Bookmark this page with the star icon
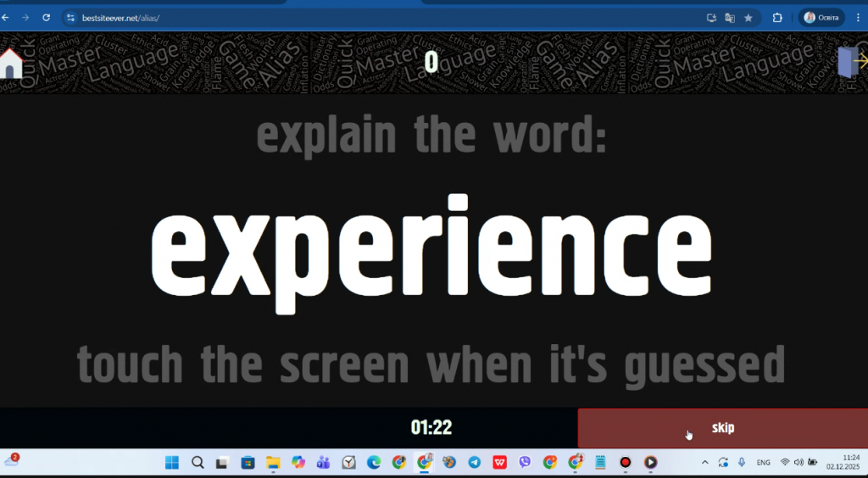 [x=748, y=18]
